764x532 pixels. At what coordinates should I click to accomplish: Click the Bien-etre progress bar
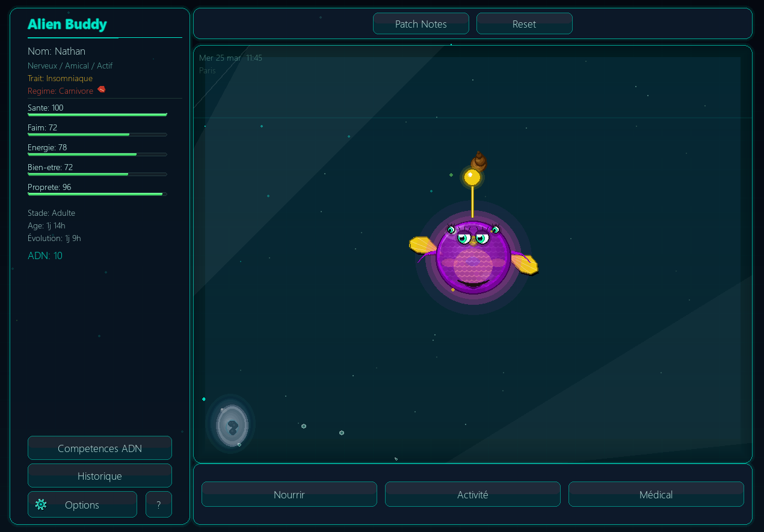tap(97, 174)
